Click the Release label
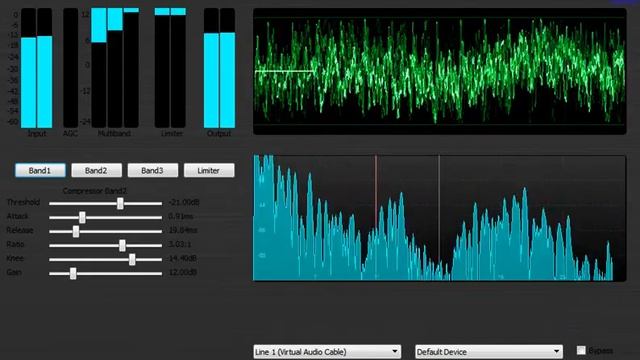The image size is (640, 360). pos(20,230)
